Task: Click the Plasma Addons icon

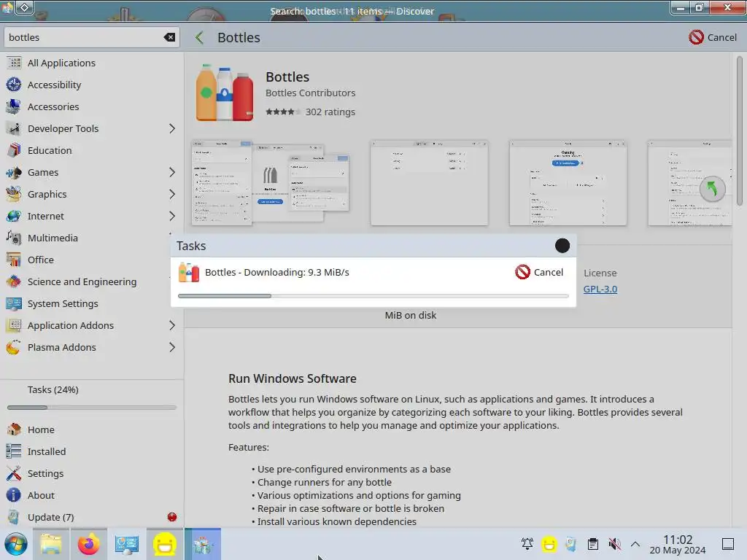Action: (14, 348)
